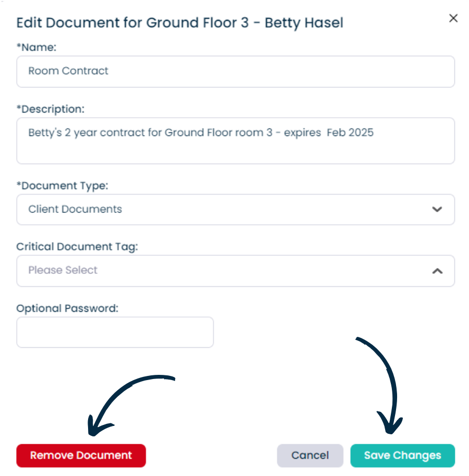Viewport: 469px width, 476px height.
Task: Open the Critical Document Tag 'Please Select' box
Action: click(236, 271)
